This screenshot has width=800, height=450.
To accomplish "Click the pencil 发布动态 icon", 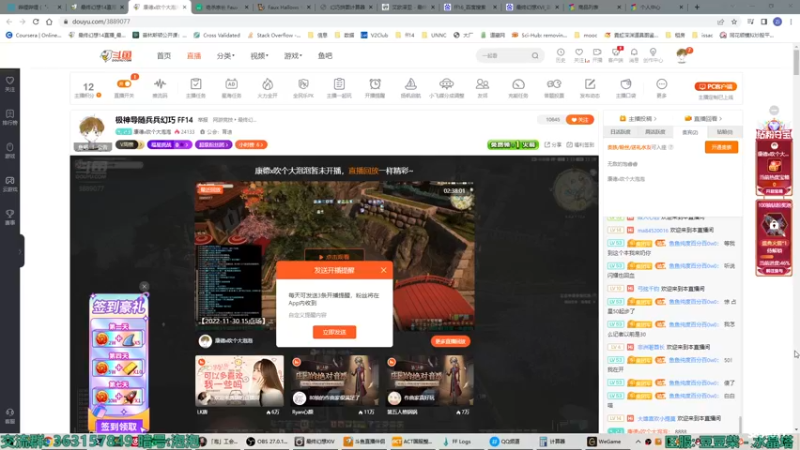I will (x=590, y=84).
